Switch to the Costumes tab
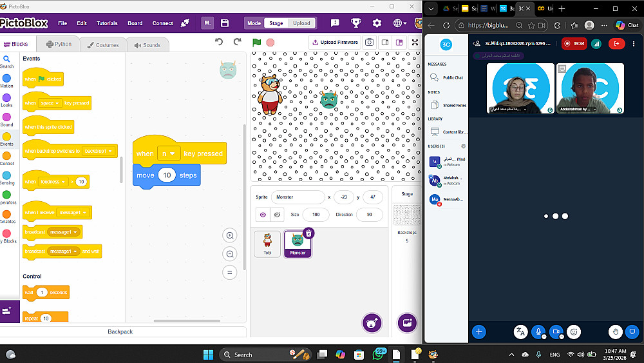 click(x=102, y=44)
